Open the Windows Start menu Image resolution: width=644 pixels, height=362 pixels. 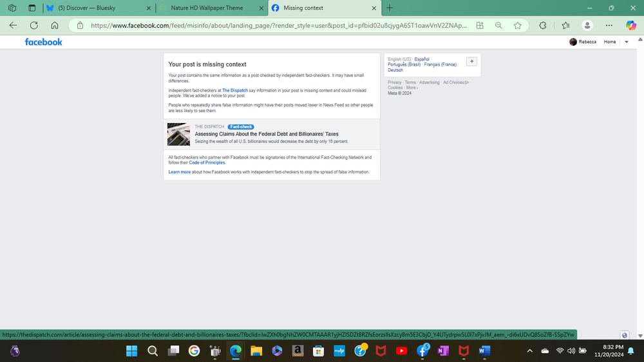point(132,351)
